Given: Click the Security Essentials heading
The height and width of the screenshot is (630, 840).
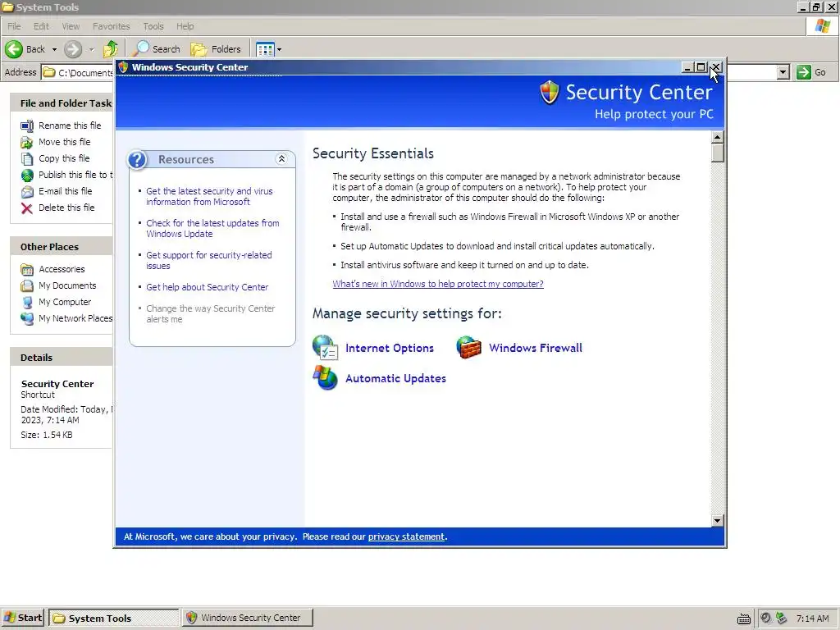Looking at the screenshot, I should click(373, 153).
